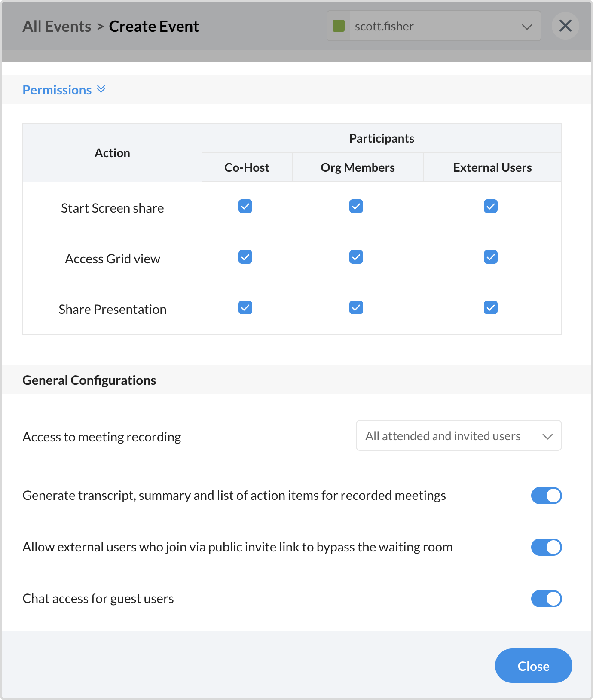Viewport: 593px width, 700px height.
Task: Click the Permissions section heading
Action: pos(57,90)
